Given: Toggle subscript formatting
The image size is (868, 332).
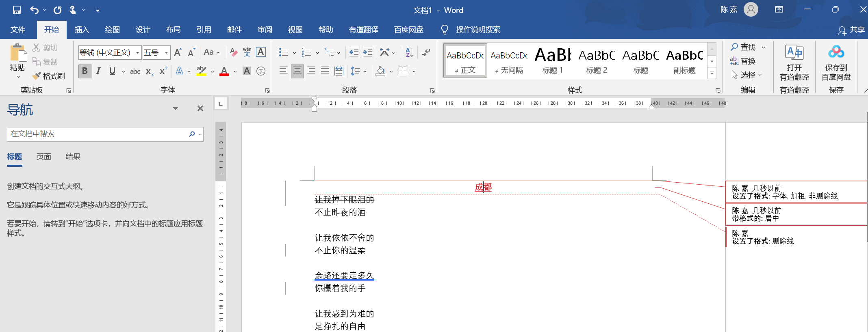Looking at the screenshot, I should 150,71.
